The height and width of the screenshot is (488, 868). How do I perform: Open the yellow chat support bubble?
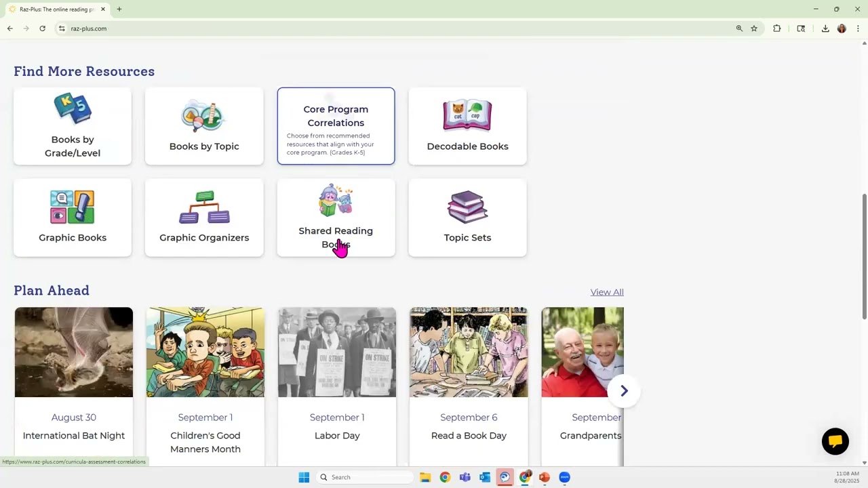tap(835, 441)
